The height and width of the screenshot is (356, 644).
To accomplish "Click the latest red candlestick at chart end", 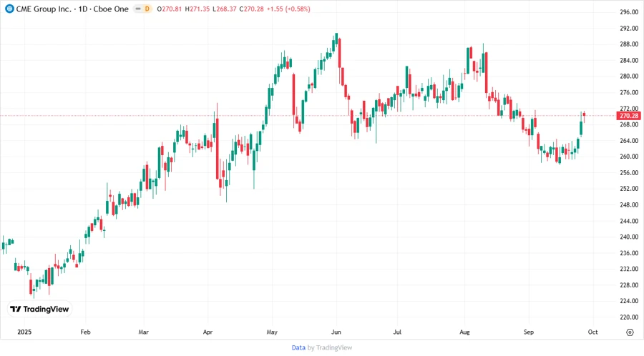I will click(584, 117).
